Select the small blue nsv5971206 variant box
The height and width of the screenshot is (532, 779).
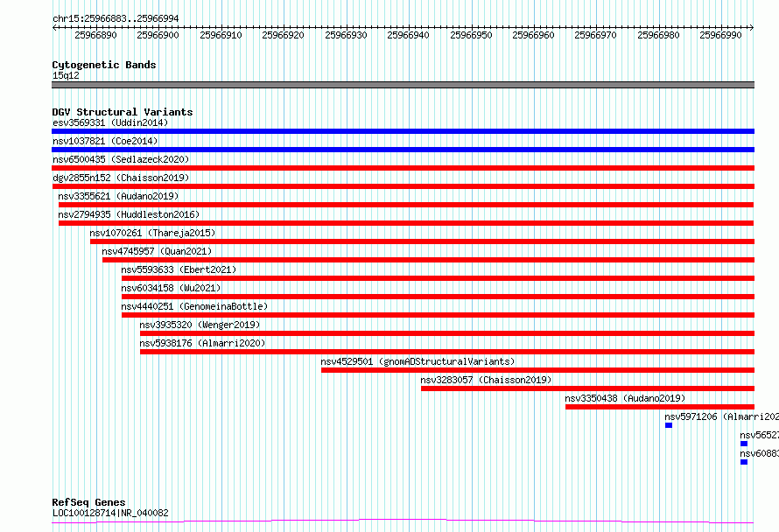click(669, 425)
